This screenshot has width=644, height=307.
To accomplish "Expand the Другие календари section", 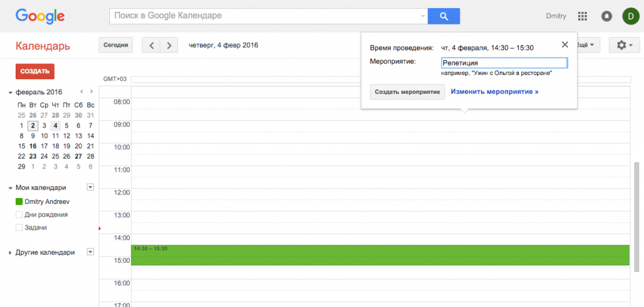I will (11, 253).
